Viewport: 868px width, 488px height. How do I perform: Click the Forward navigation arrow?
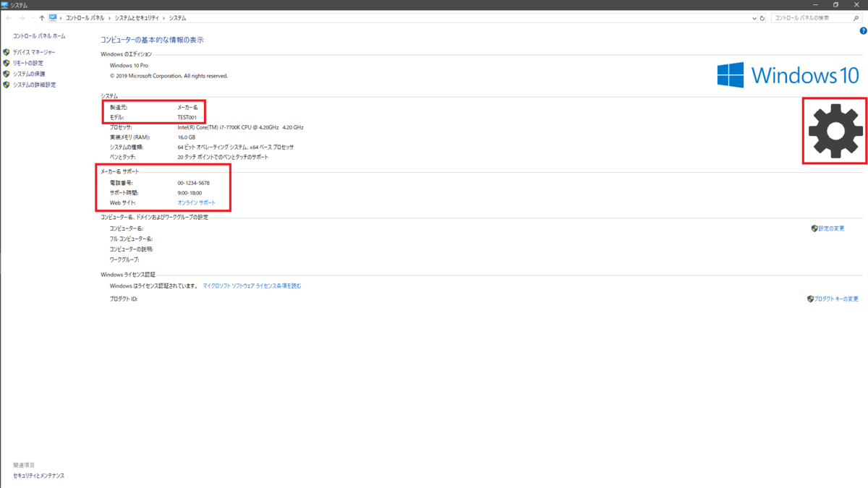pos(21,18)
